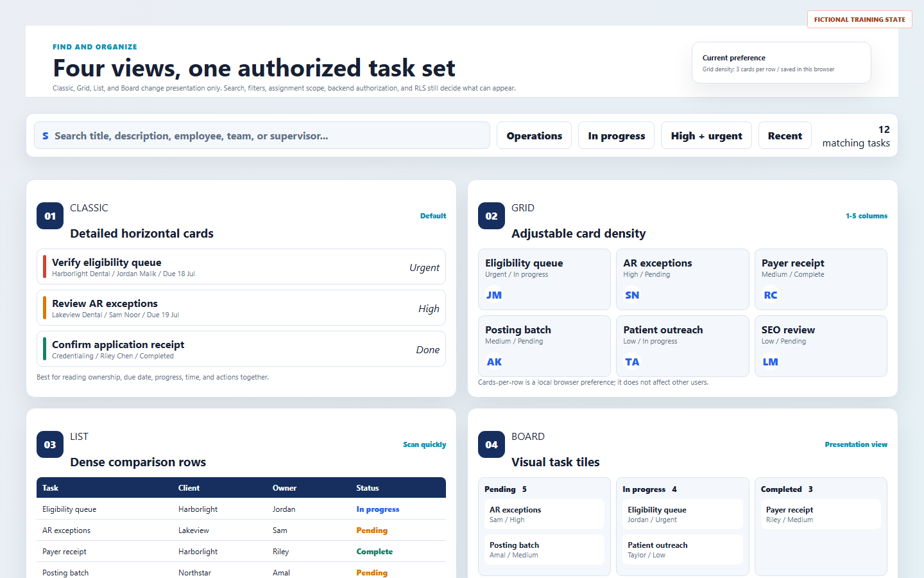Click the Default label in Classic panel
924x578 pixels.
[x=433, y=216]
